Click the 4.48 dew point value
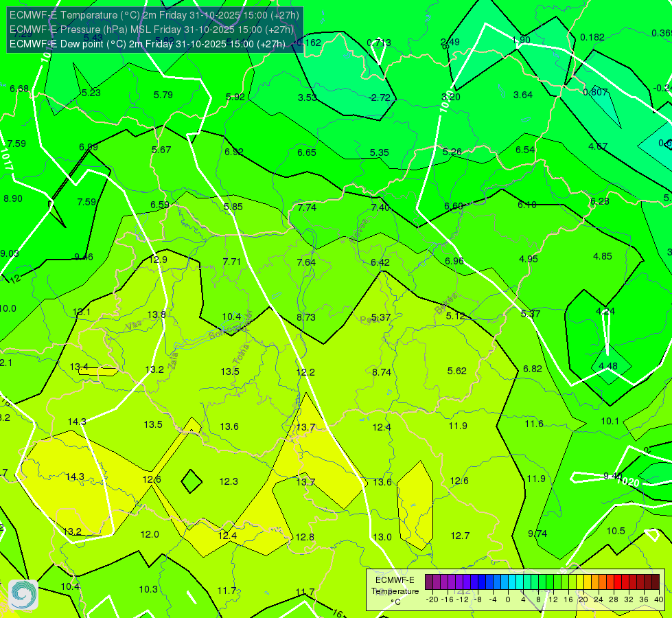This screenshot has width=672, height=618. pos(609,366)
